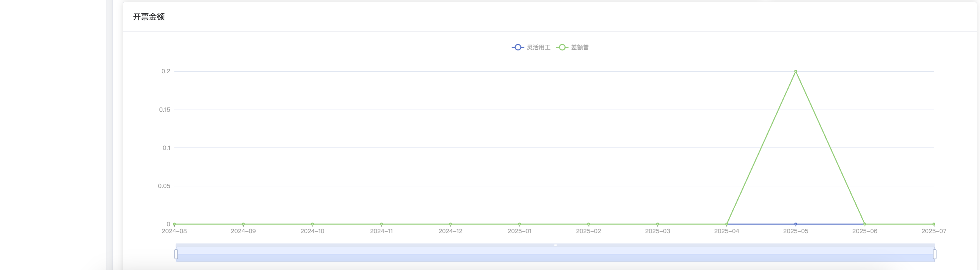
Task: Pick the data point marker for 2024-10
Action: point(312,224)
